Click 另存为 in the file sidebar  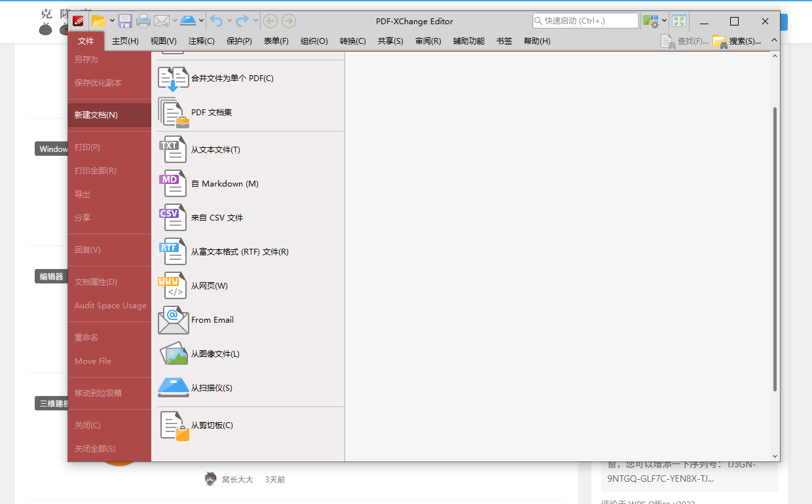(x=86, y=60)
